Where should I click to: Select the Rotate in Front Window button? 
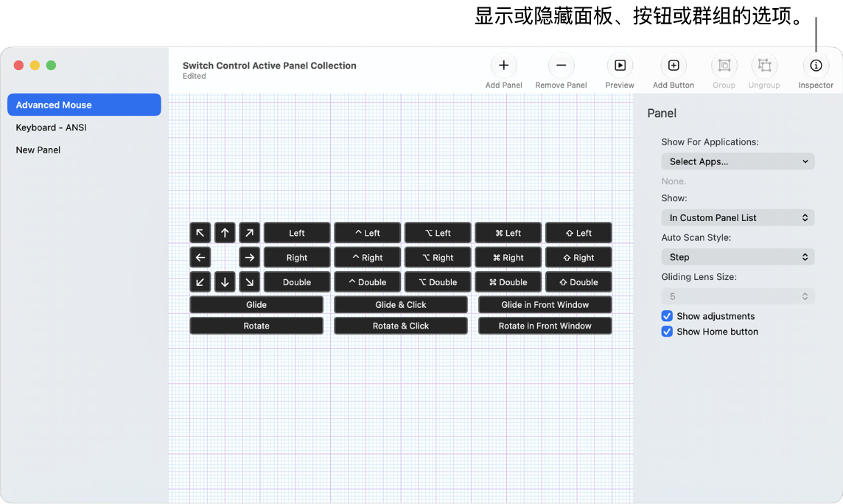545,326
